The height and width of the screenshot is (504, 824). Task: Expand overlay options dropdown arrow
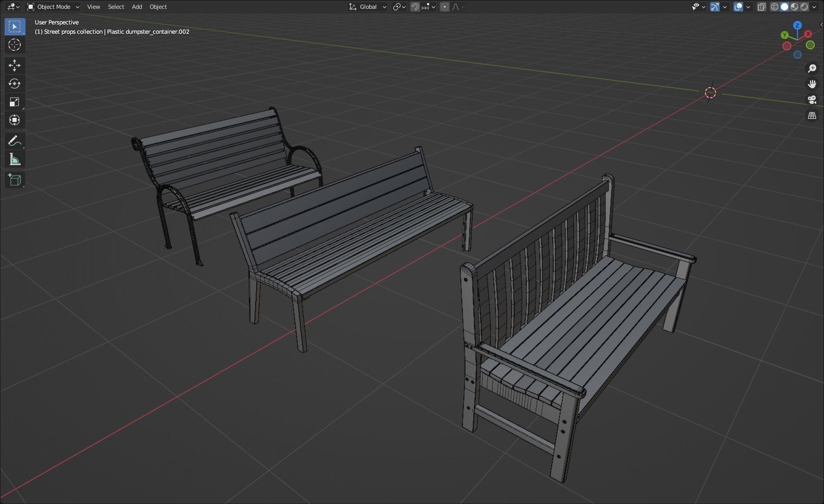click(x=748, y=7)
